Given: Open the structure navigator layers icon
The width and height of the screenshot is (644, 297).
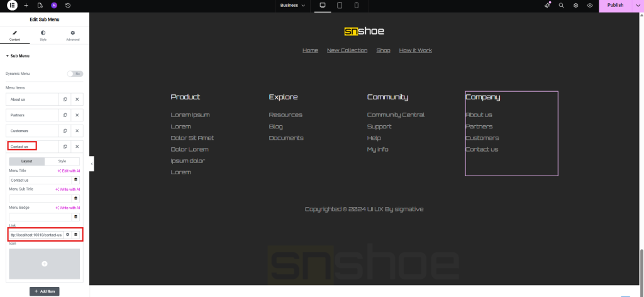Looking at the screenshot, I should pyautogui.click(x=576, y=5).
